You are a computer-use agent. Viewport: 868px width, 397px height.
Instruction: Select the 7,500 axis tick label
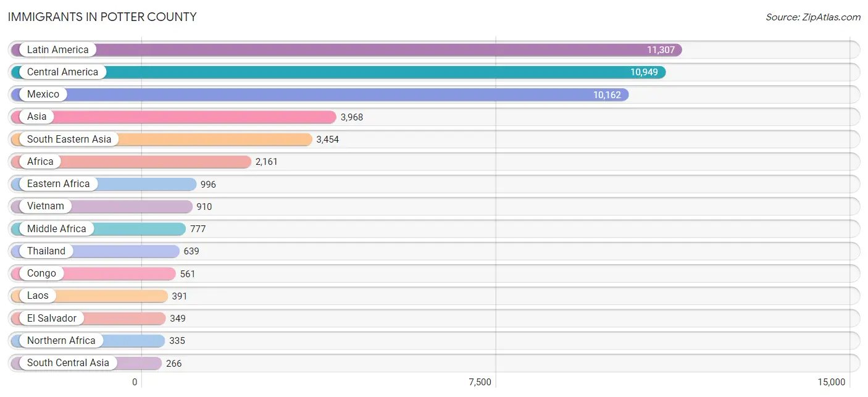coord(480,382)
